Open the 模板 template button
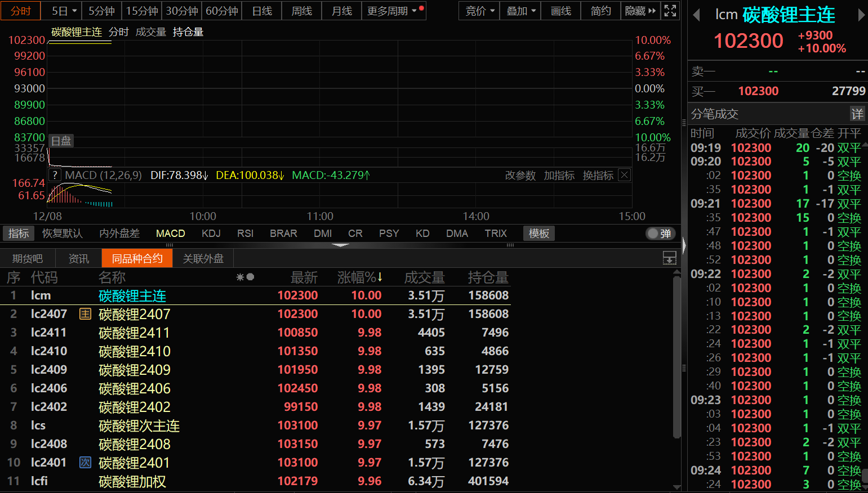This screenshot has width=868, height=493. pos(539,234)
